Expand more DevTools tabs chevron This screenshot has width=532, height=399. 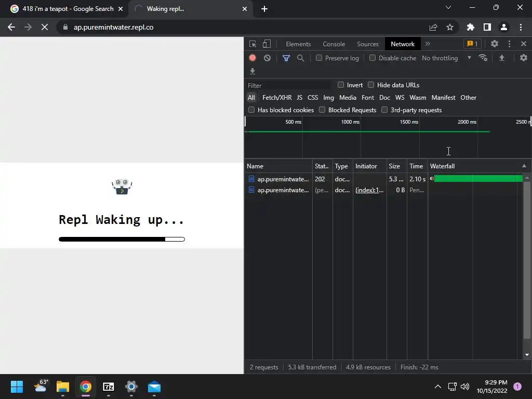pos(428,44)
